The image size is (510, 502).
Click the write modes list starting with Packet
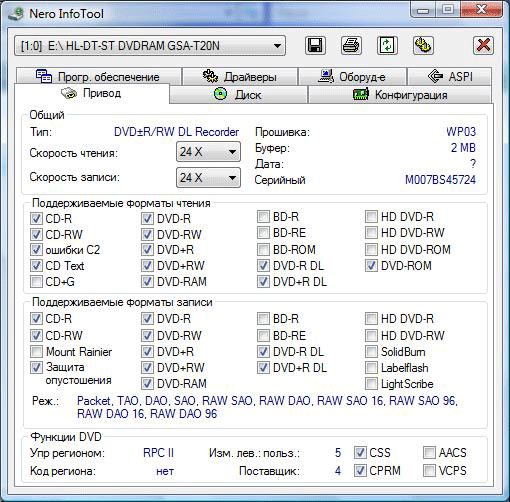[267, 407]
